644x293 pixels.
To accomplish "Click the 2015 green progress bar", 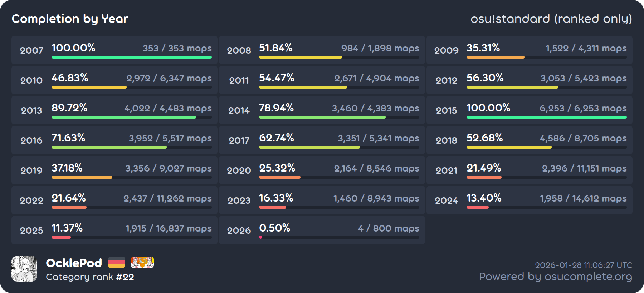I will pyautogui.click(x=546, y=117).
